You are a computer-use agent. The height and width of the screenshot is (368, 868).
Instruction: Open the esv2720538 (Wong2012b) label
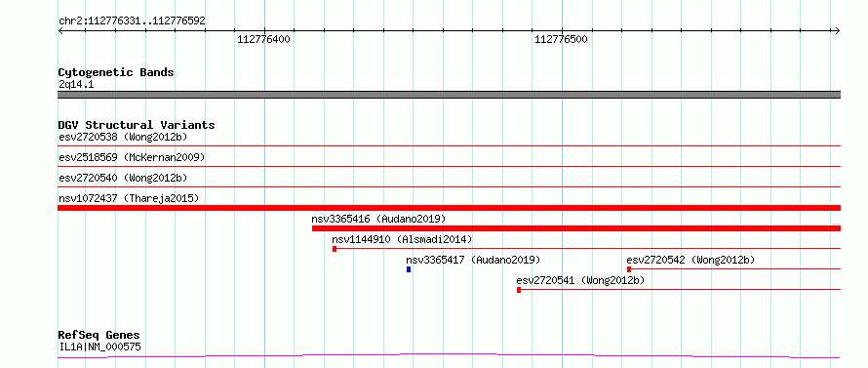(123, 137)
